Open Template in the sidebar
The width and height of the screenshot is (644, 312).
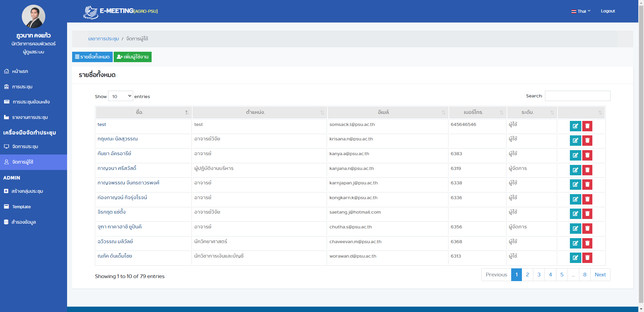pyautogui.click(x=34, y=207)
